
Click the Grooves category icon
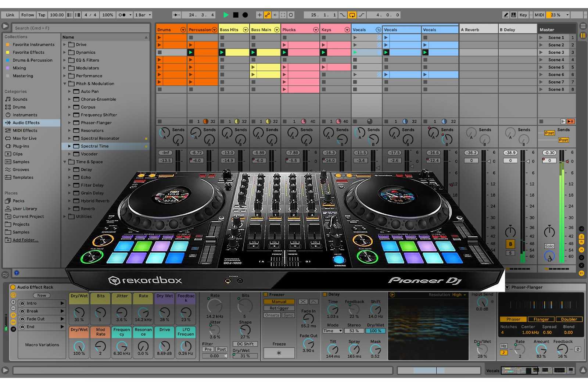click(x=8, y=169)
